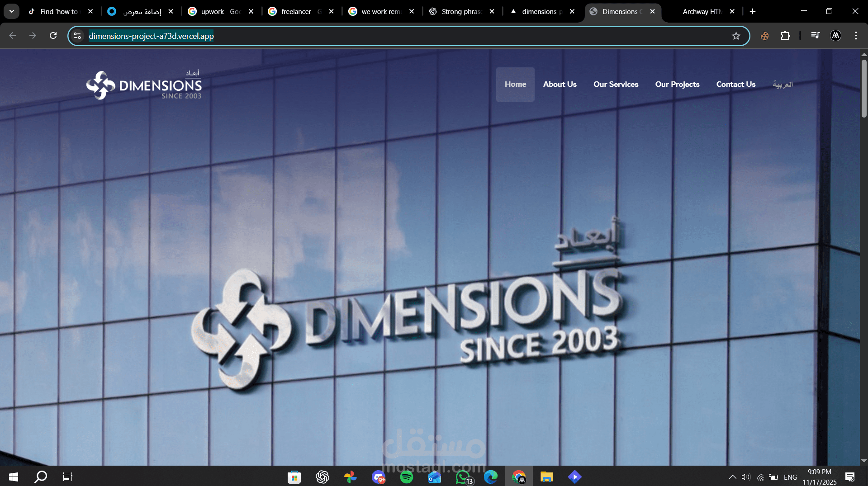Switch the ENG input language
The height and width of the screenshot is (486, 868).
790,477
